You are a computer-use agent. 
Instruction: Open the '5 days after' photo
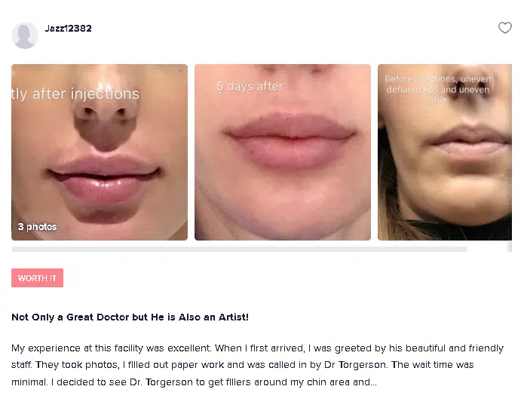(283, 152)
